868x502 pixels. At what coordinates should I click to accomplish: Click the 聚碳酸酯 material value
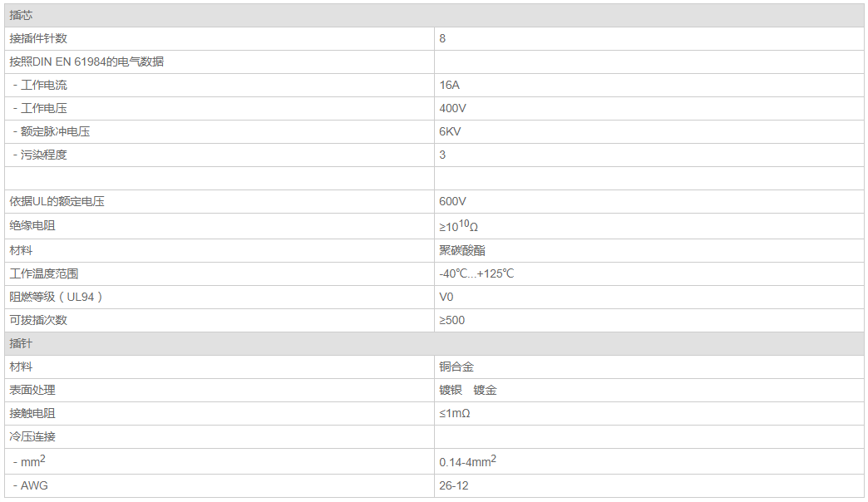[x=461, y=250]
